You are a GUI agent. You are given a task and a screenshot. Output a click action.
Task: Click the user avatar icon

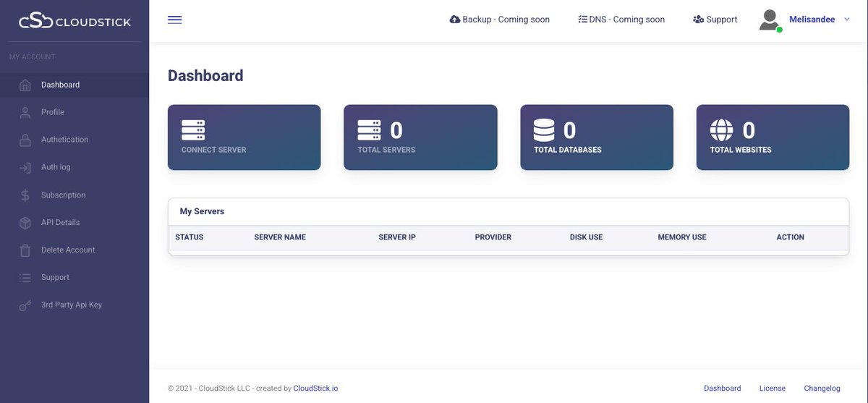point(770,20)
